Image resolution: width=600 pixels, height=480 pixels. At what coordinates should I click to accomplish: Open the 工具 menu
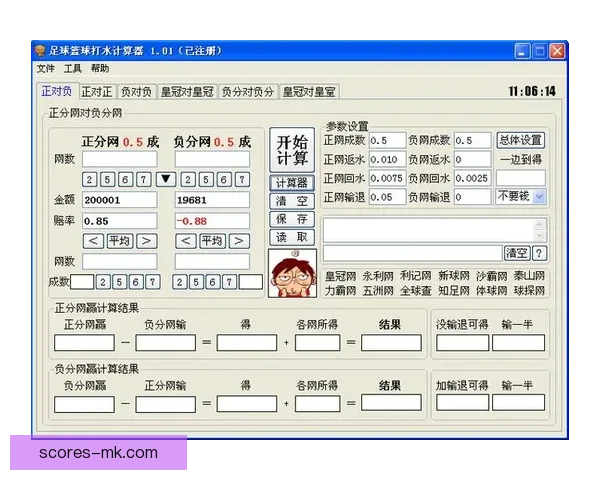point(72,69)
